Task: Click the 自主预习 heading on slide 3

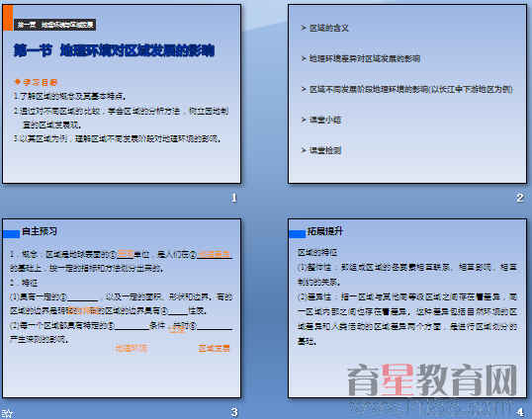Action: pos(40,231)
